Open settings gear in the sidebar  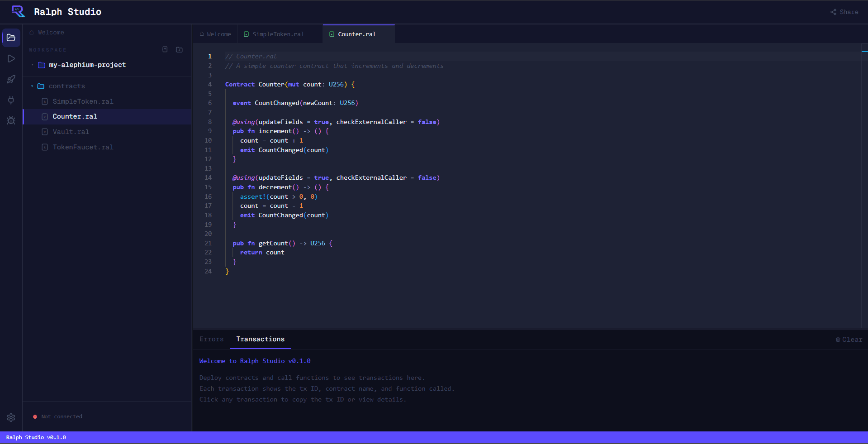(x=11, y=417)
